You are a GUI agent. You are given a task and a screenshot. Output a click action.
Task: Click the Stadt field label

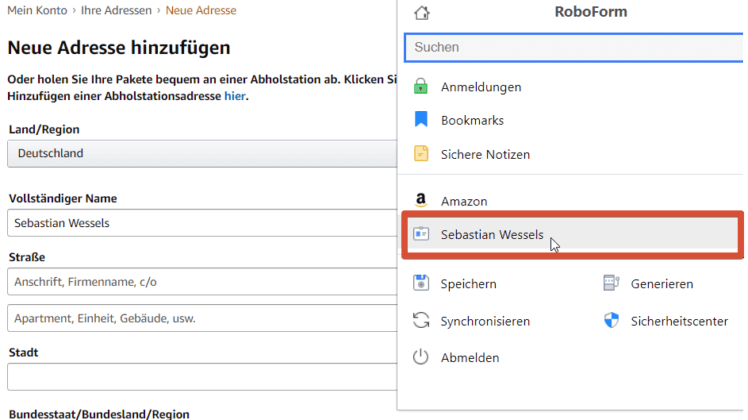coord(23,352)
